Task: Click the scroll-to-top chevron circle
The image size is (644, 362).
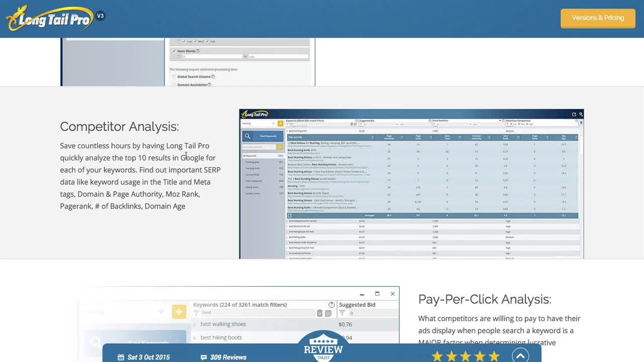Action: [520, 355]
